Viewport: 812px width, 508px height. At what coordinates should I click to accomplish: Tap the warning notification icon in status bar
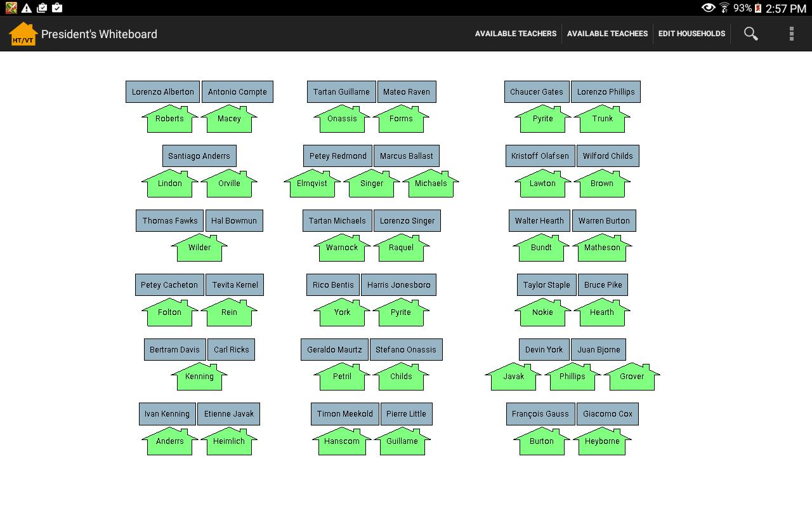point(27,8)
